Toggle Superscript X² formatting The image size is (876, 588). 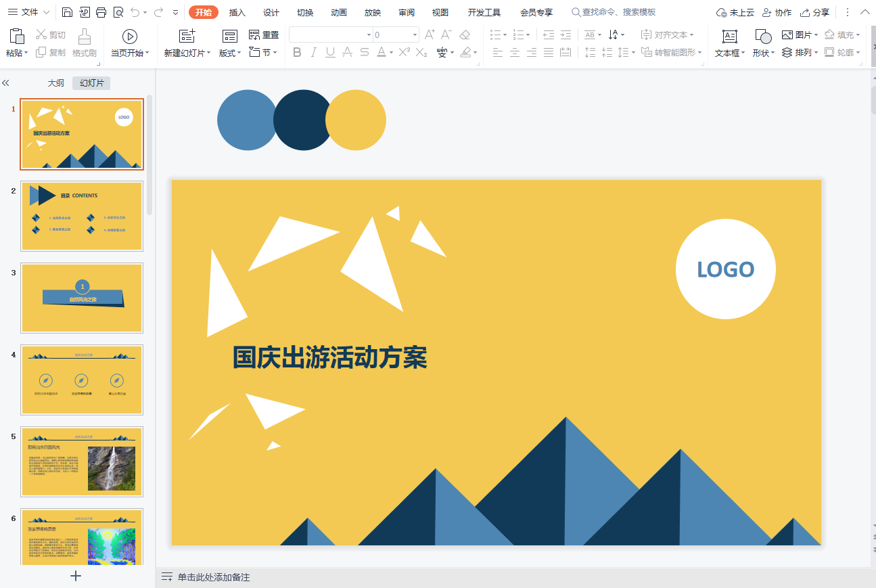[x=404, y=52]
